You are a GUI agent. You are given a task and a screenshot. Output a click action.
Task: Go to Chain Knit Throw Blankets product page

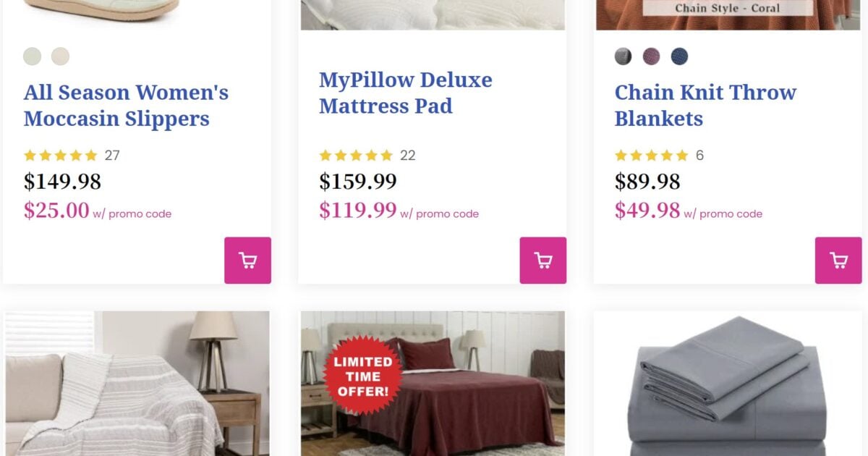point(705,106)
